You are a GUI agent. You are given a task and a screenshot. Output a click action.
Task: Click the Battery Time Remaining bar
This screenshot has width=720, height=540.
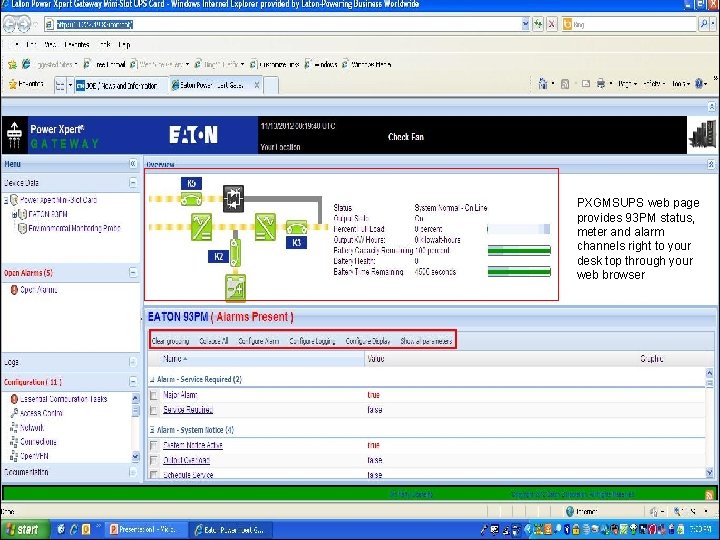click(x=519, y=272)
